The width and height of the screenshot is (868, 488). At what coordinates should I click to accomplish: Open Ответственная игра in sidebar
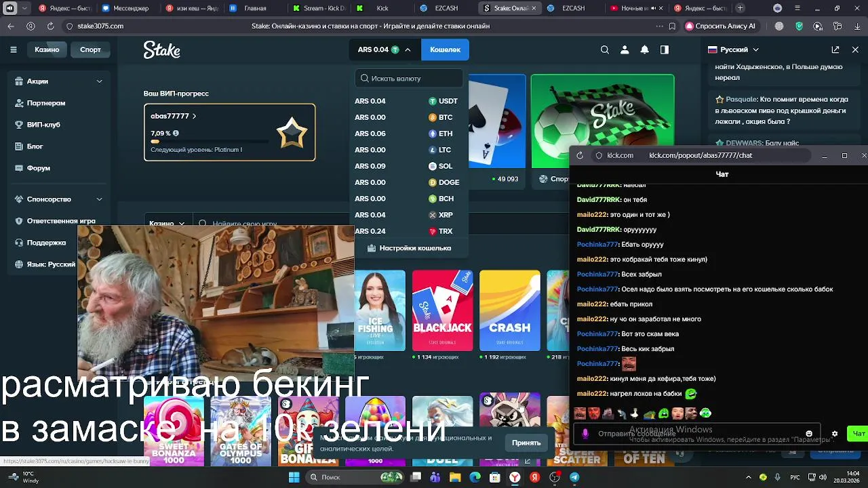click(61, 221)
